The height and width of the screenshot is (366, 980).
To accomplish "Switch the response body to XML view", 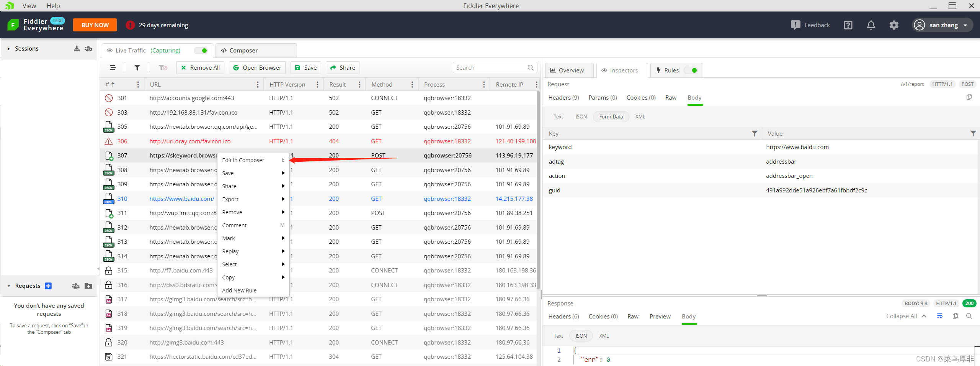I will pos(604,336).
